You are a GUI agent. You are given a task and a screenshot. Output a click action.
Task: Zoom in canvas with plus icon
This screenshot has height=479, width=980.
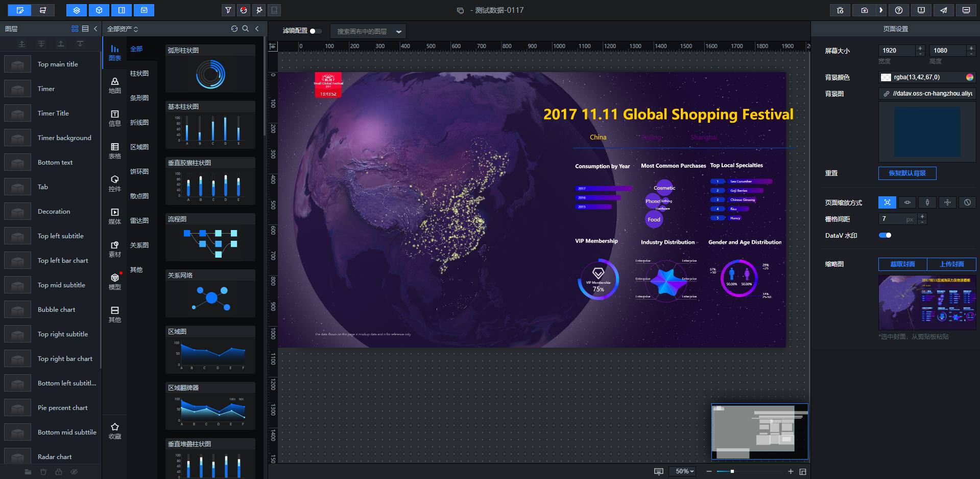pos(791,471)
